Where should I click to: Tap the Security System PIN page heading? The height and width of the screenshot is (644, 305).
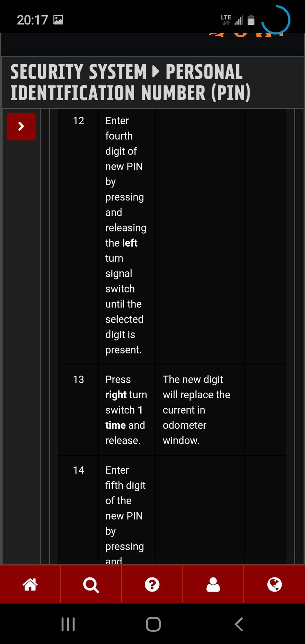pos(130,82)
